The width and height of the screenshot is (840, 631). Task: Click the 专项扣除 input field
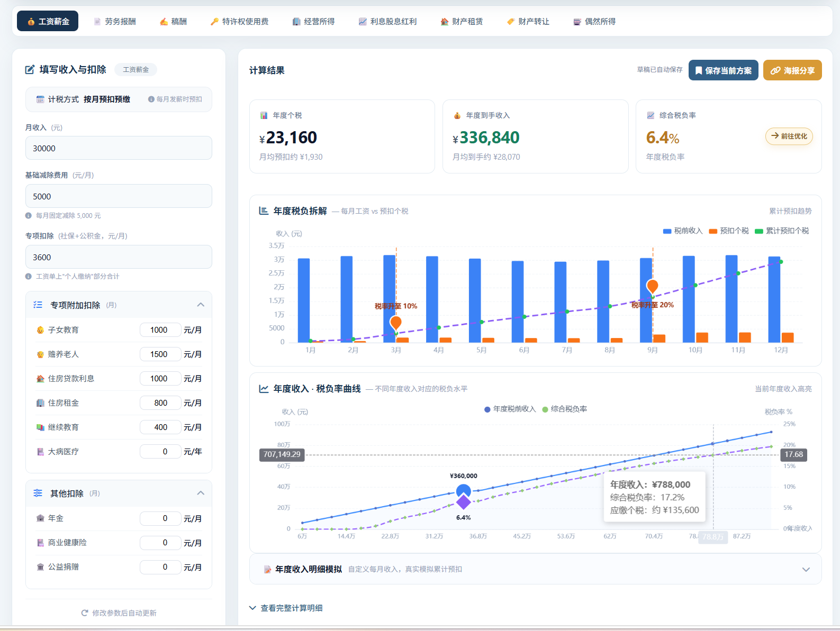[119, 257]
